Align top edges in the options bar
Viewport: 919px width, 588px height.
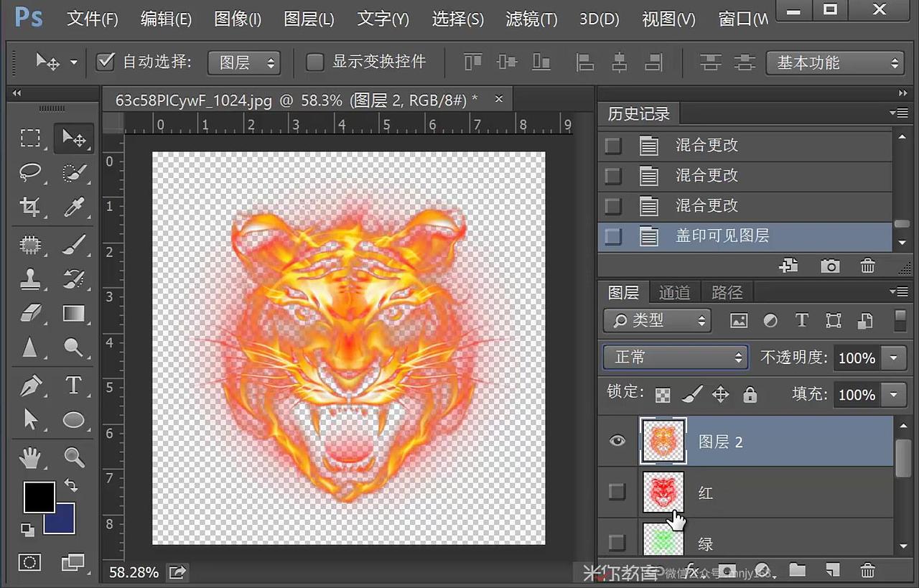472,62
